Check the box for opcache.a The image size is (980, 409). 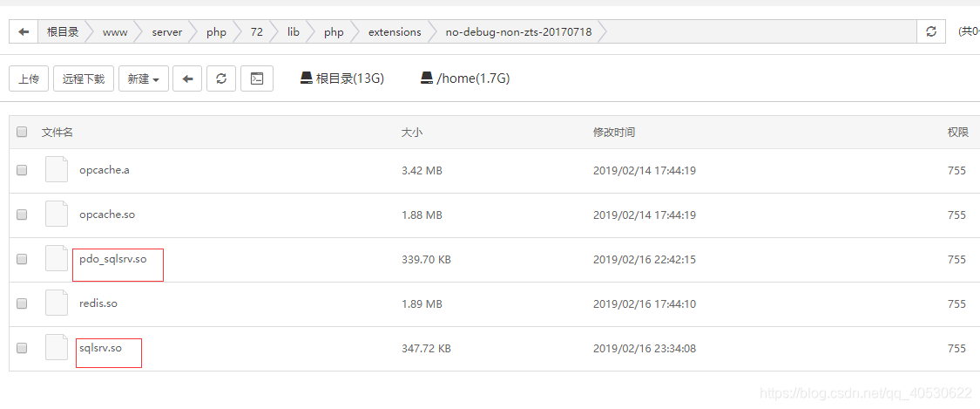[x=22, y=170]
